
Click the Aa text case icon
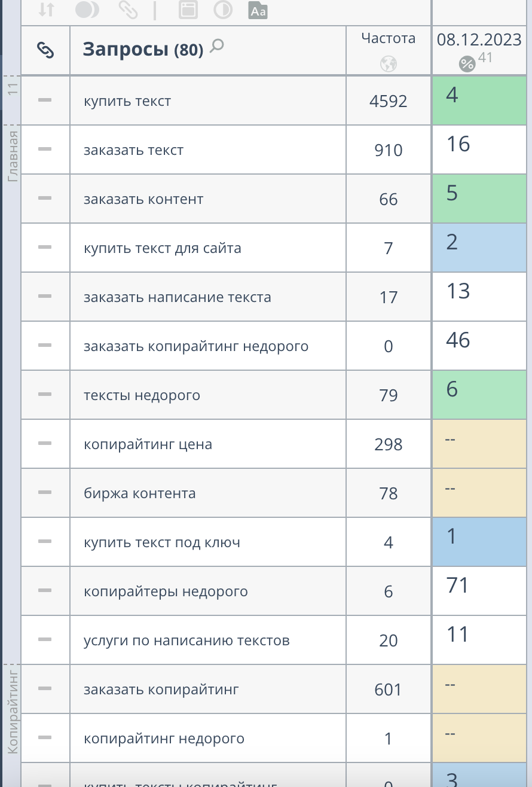tap(258, 10)
